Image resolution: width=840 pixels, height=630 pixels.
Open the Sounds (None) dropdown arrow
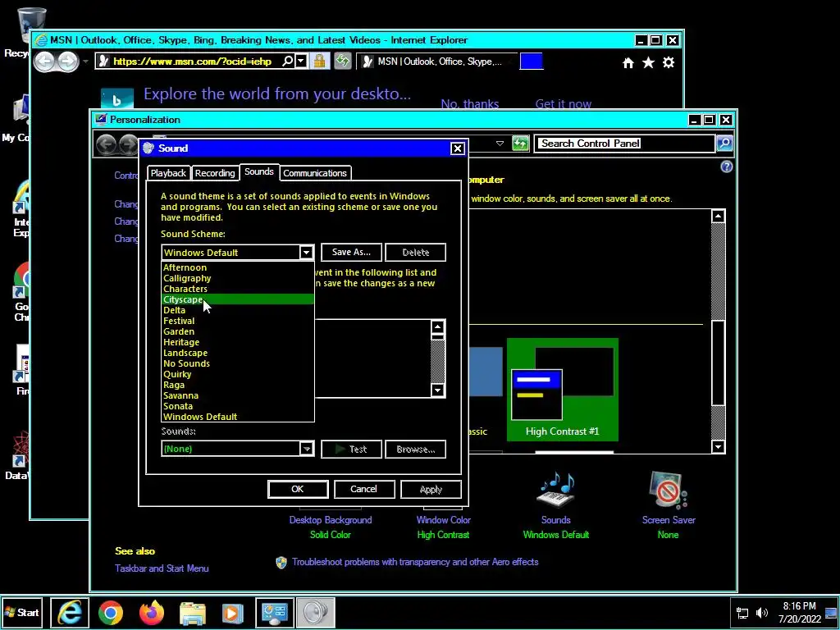(x=307, y=449)
